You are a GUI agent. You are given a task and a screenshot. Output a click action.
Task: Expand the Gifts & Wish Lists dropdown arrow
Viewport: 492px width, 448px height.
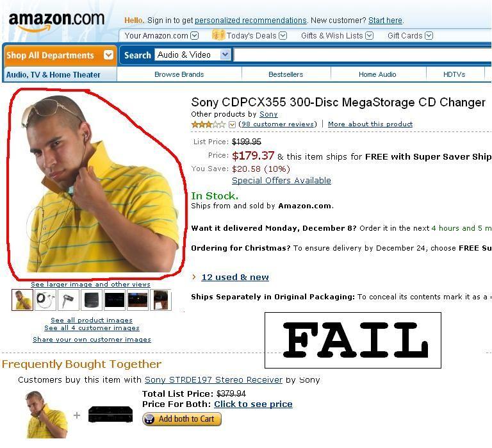[370, 35]
